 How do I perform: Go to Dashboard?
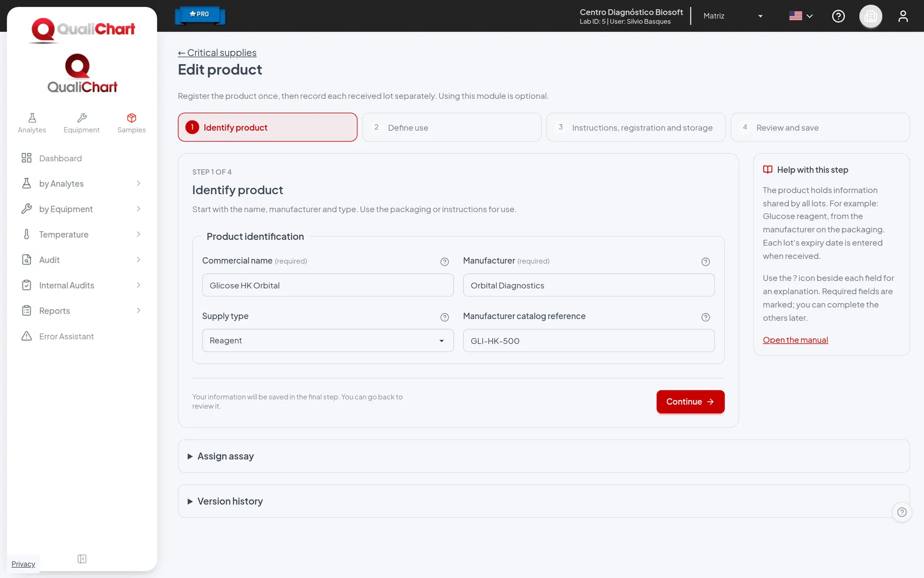click(81, 158)
